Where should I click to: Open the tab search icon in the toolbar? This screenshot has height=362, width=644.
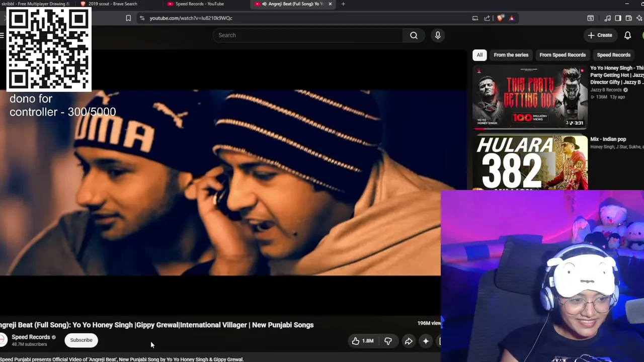591,18
